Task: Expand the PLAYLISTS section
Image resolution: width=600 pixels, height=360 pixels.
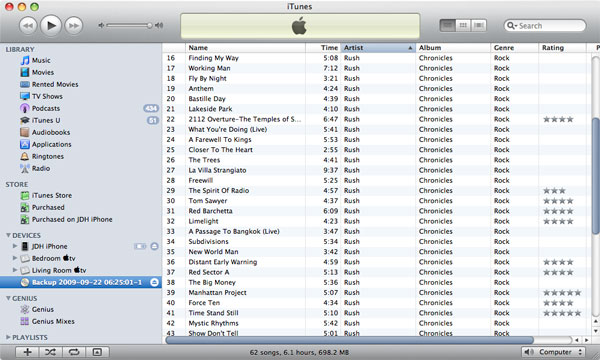Action: click(x=8, y=337)
